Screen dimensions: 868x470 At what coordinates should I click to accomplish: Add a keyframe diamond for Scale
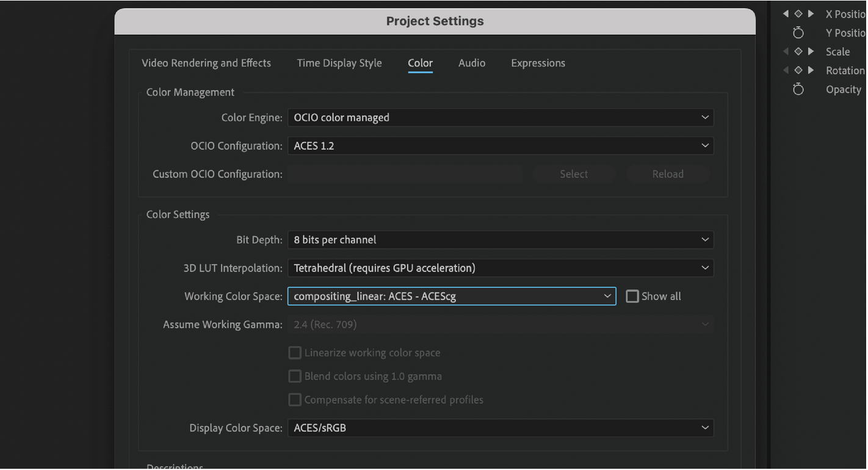point(798,51)
